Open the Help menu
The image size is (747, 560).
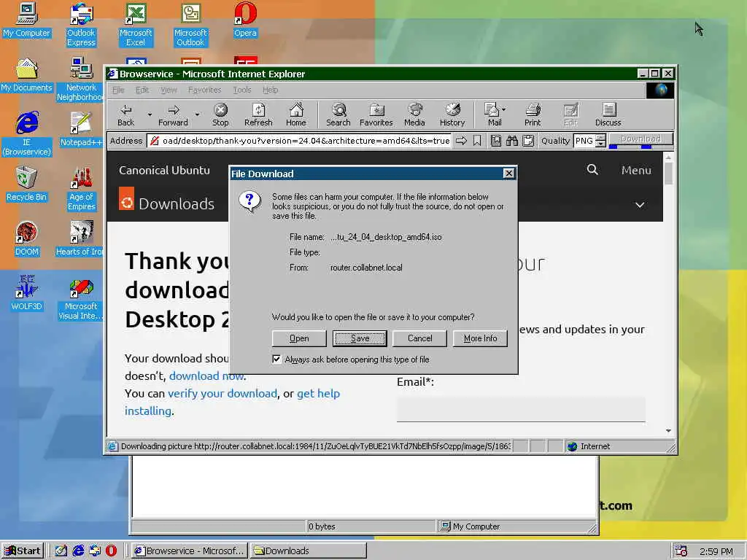click(x=270, y=90)
